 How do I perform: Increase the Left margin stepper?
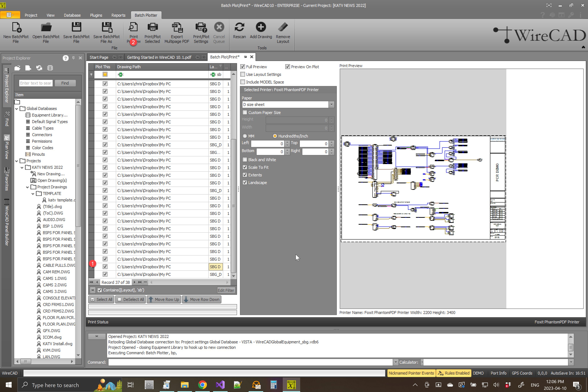pyautogui.click(x=287, y=142)
